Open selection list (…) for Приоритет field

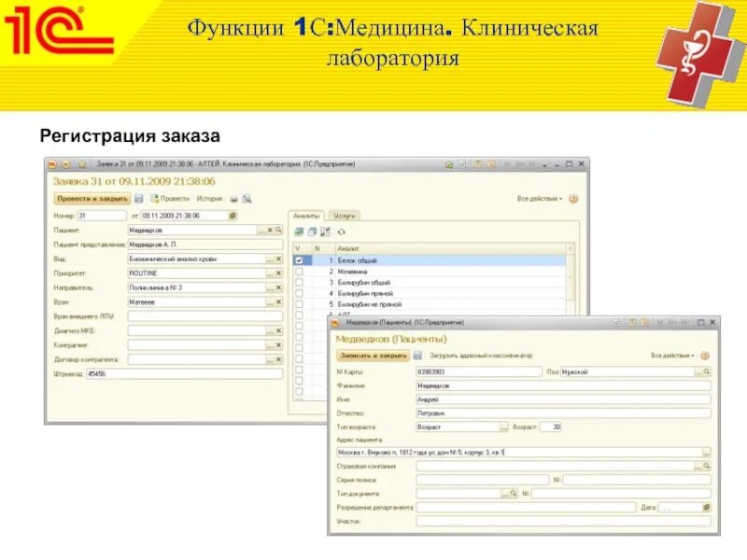(x=270, y=273)
